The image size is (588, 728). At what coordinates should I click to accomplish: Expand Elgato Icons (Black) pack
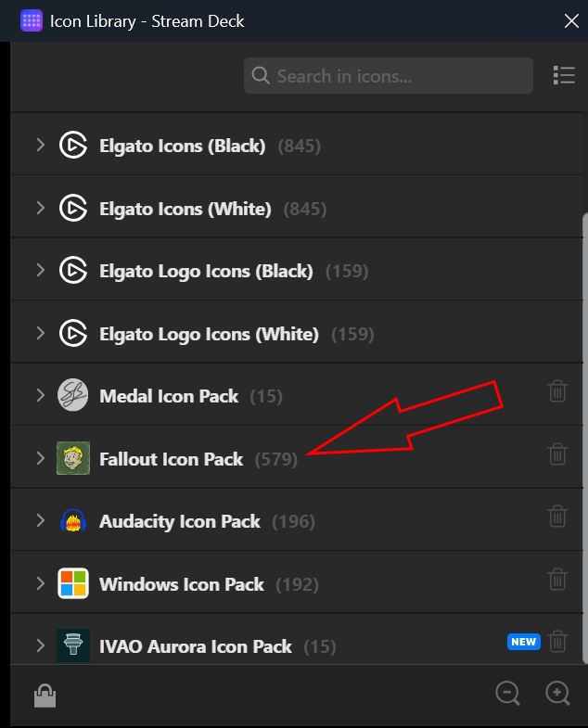pyautogui.click(x=40, y=145)
